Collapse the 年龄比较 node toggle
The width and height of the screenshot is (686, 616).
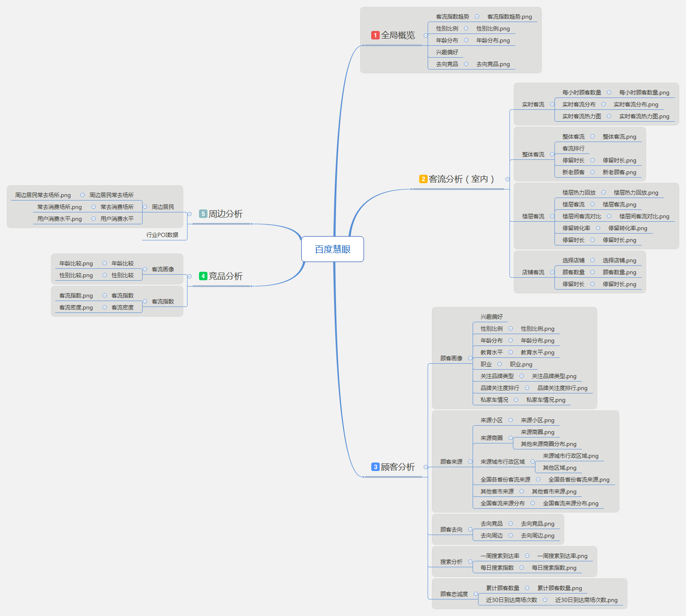tap(104, 263)
